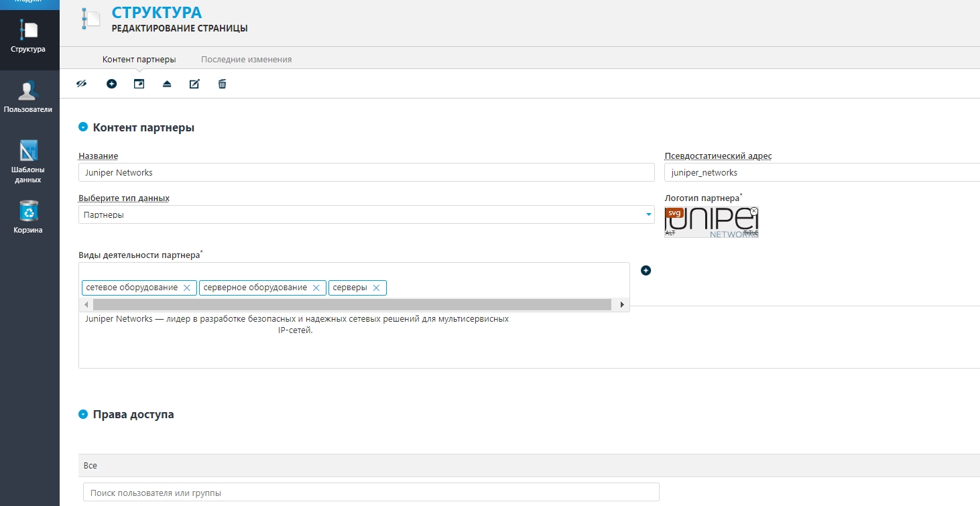Viewport: 980px width, 506px height.
Task: Click the eject-style up arrow toolbar icon
Action: click(x=167, y=84)
